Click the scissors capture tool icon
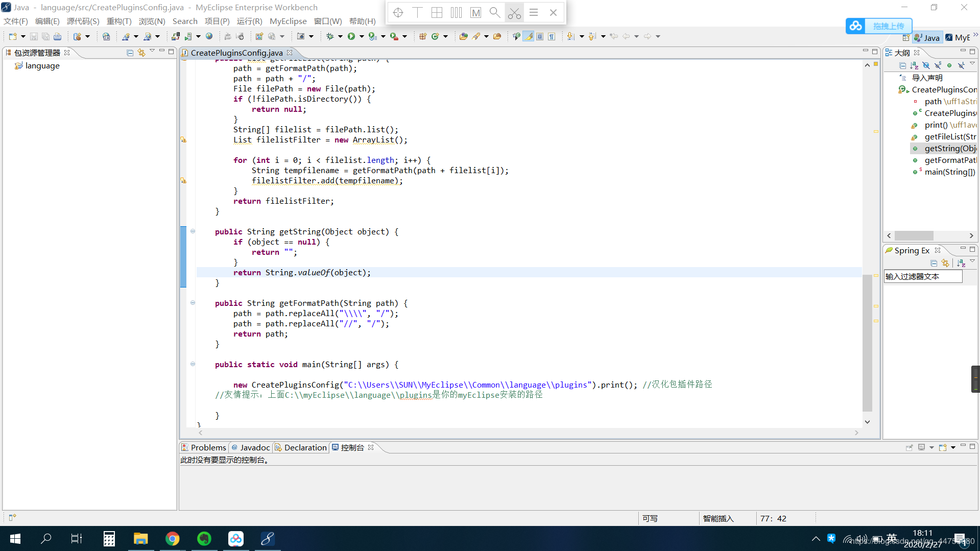The image size is (980, 551). (514, 13)
